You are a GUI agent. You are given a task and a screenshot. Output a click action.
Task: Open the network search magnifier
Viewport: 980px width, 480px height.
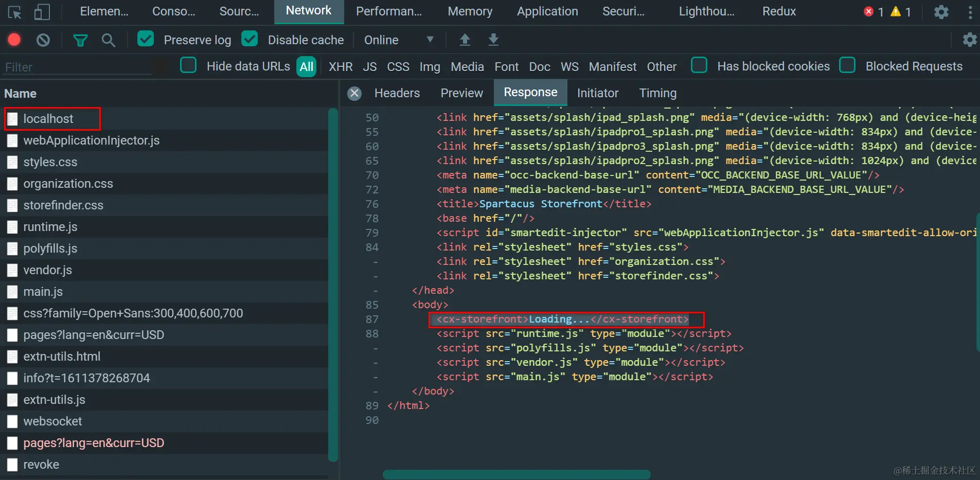[x=108, y=40]
